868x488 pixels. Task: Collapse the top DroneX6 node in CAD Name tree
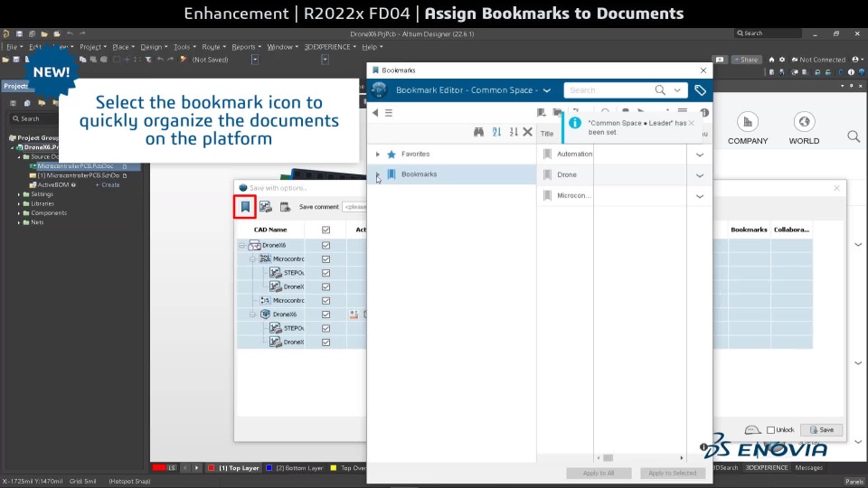(x=242, y=245)
